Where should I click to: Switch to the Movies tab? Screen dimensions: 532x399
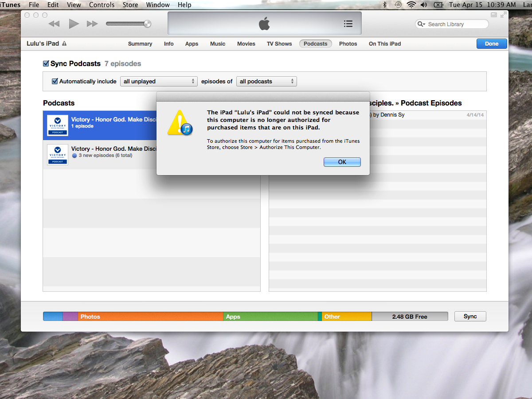point(246,44)
